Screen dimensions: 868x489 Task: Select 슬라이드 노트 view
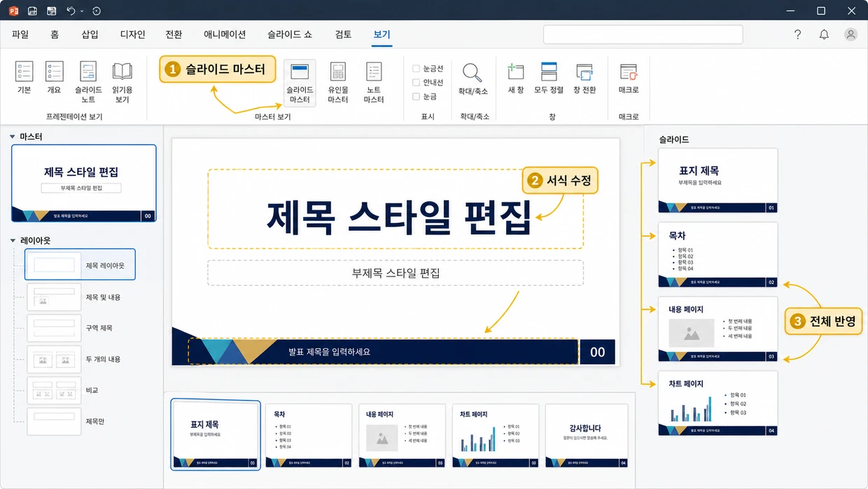point(88,83)
